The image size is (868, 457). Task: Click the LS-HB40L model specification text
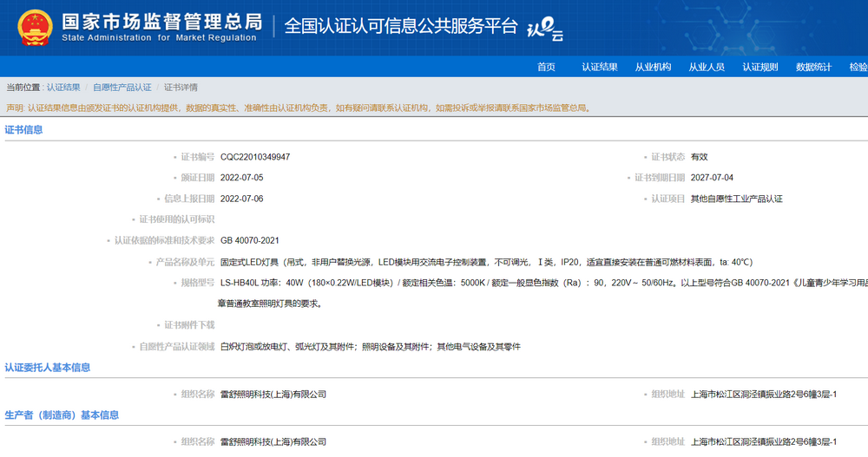tap(544, 283)
